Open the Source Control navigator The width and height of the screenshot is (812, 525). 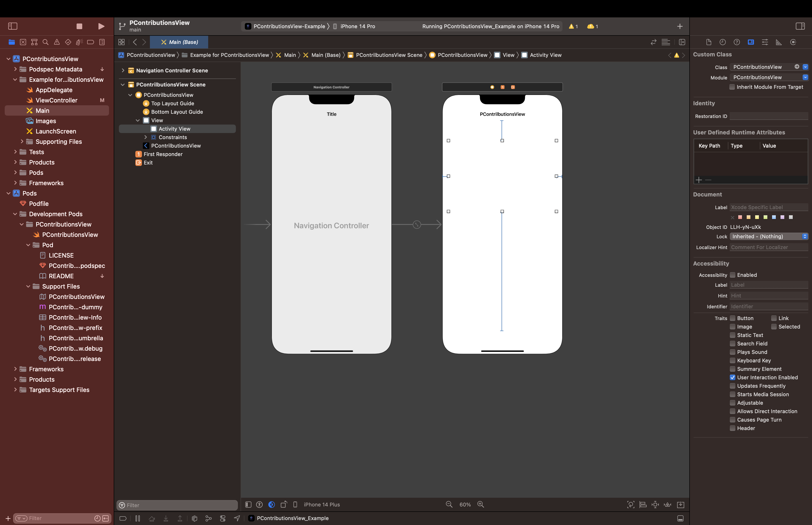pos(23,42)
